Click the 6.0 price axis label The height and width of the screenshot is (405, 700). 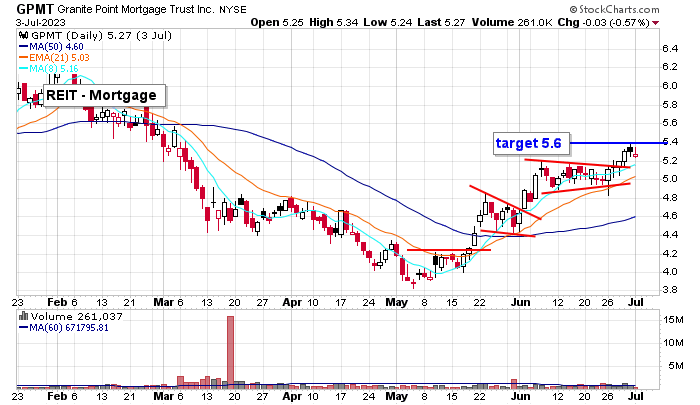[x=670, y=86]
